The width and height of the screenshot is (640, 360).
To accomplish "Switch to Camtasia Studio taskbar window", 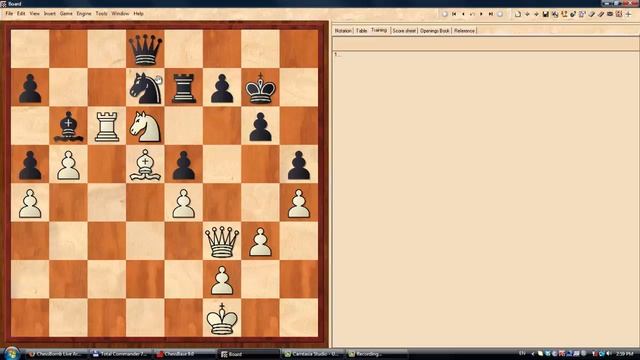I will click(312, 354).
